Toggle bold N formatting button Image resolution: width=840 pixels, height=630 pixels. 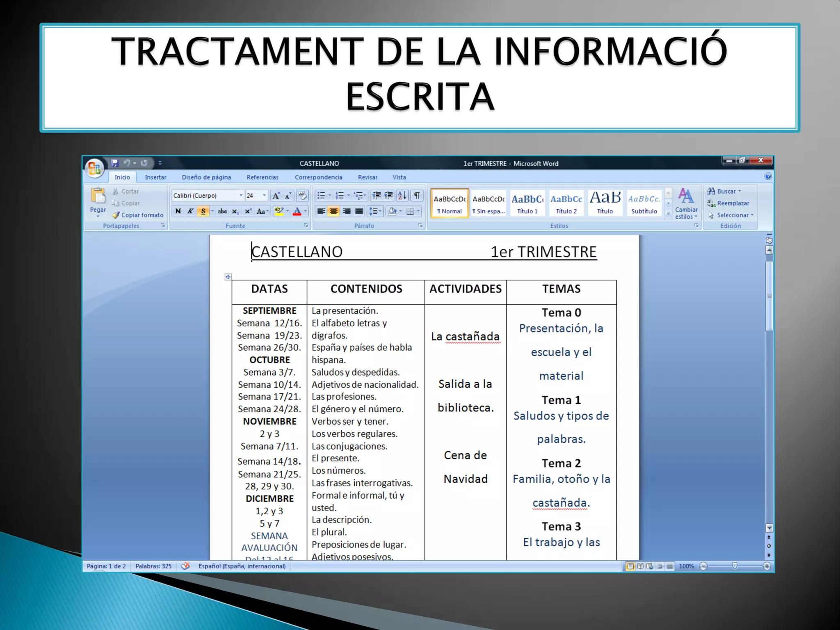(178, 211)
